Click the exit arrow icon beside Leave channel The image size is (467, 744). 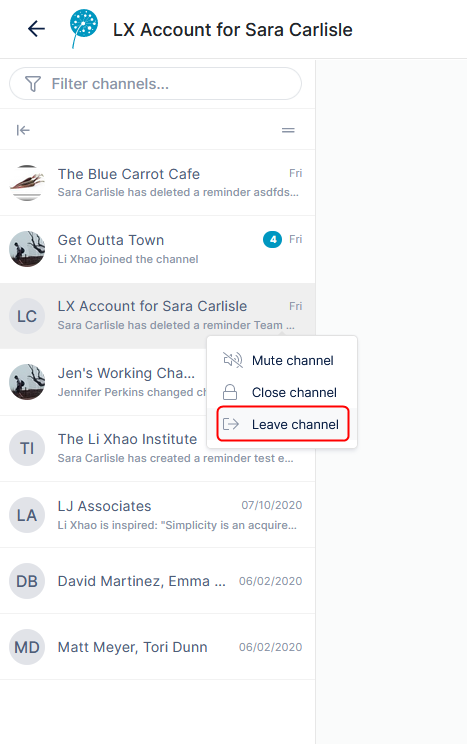click(231, 424)
